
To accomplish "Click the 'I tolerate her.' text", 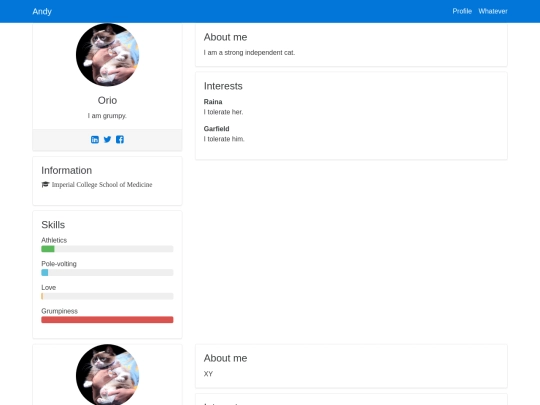I will point(223,112).
